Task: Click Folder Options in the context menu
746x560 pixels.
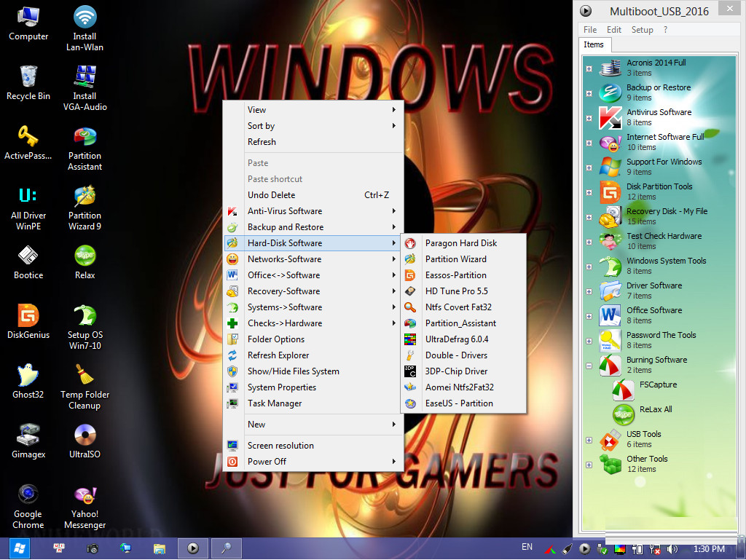Action: 313,339
